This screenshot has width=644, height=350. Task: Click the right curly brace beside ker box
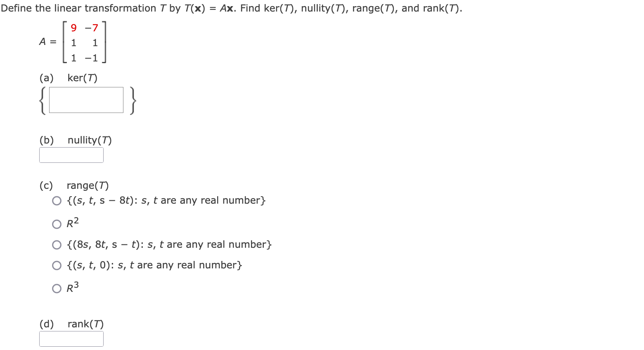tap(132, 100)
